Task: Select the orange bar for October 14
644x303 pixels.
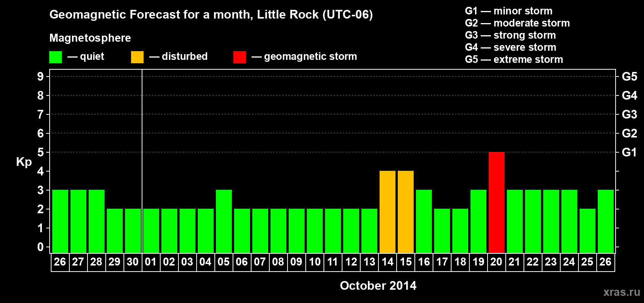Action: click(x=388, y=212)
